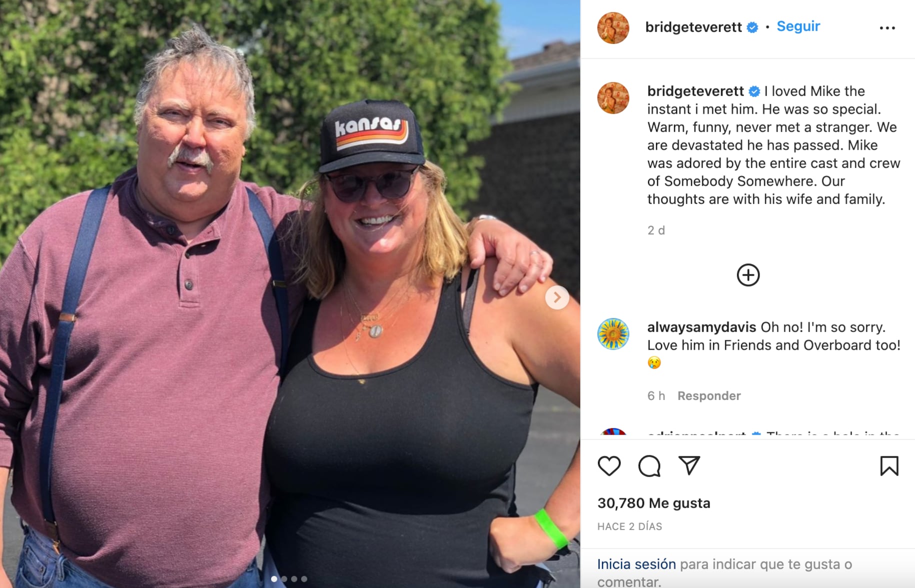Viewport: 915px width, 588px height.
Task: Jump to last carousel dot
Action: (304, 579)
